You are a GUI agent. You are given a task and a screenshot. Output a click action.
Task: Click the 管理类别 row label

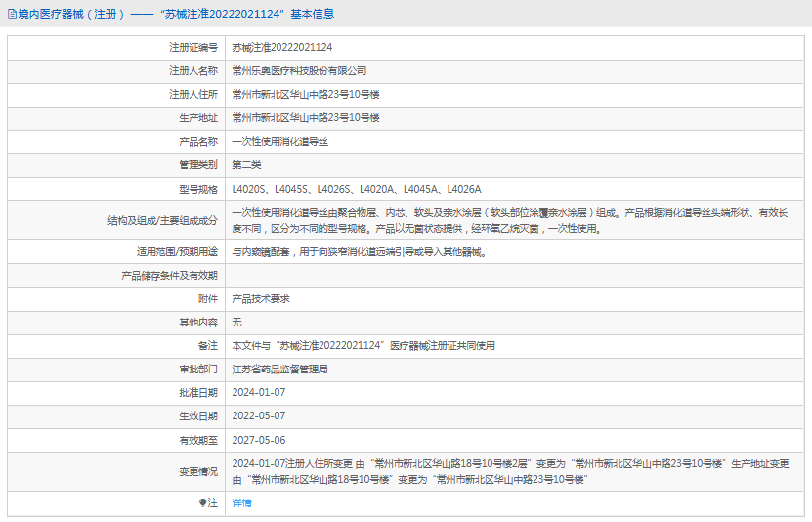(198, 165)
